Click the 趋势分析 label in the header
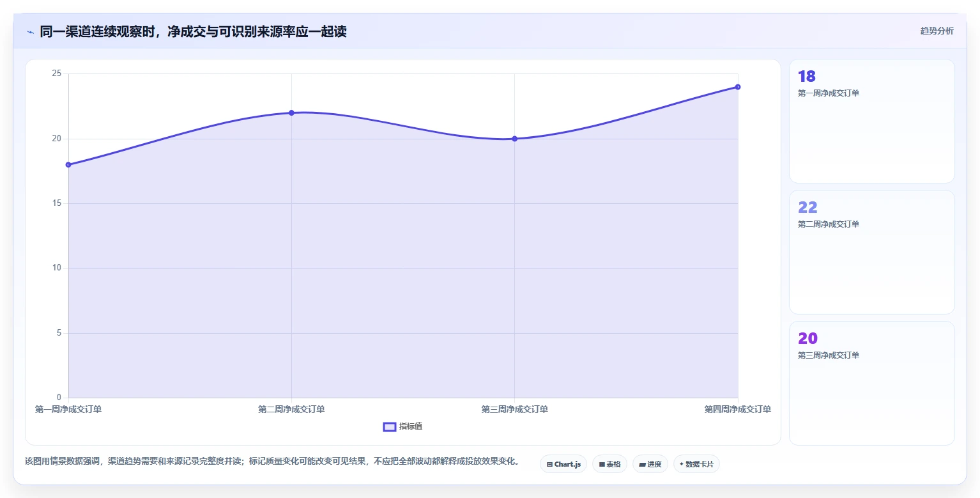This screenshot has width=980, height=498. pos(937,31)
